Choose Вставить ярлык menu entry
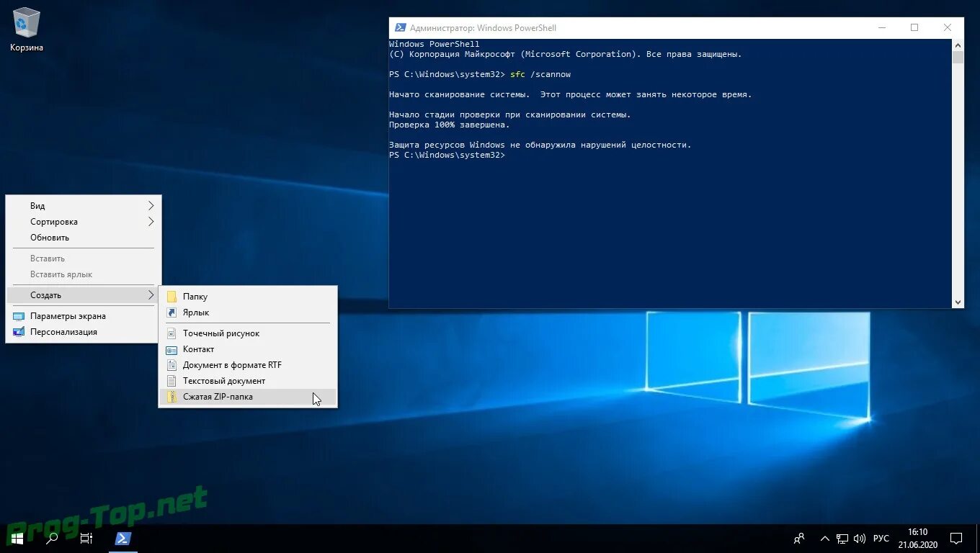This screenshot has width=980, height=553. tap(84, 274)
